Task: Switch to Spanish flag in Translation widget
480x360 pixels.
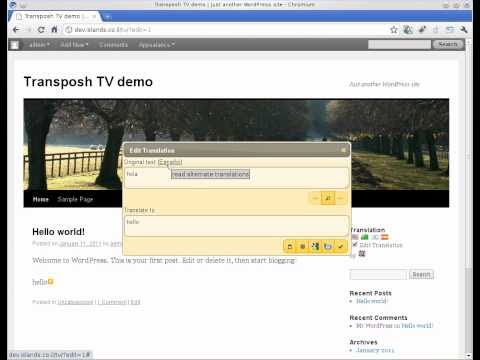Action: 385,237
